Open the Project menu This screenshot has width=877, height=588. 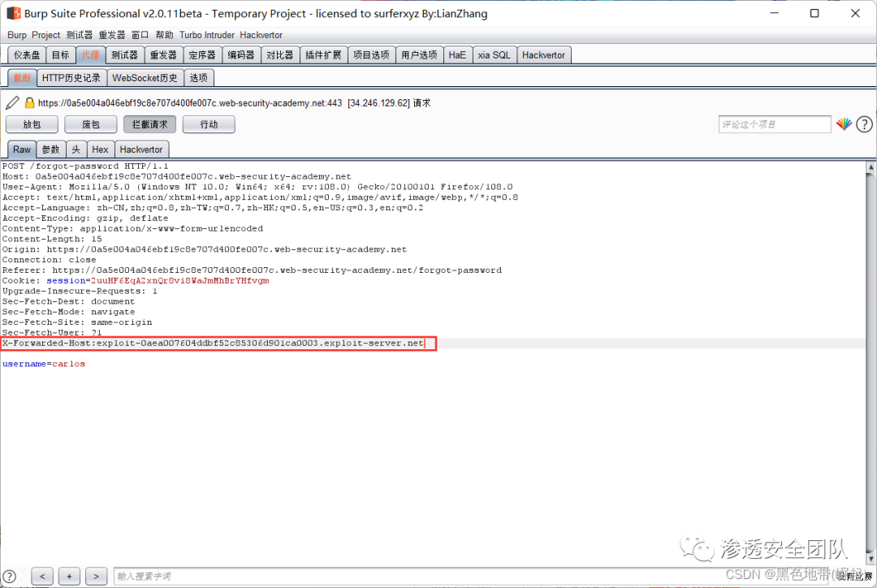point(45,35)
